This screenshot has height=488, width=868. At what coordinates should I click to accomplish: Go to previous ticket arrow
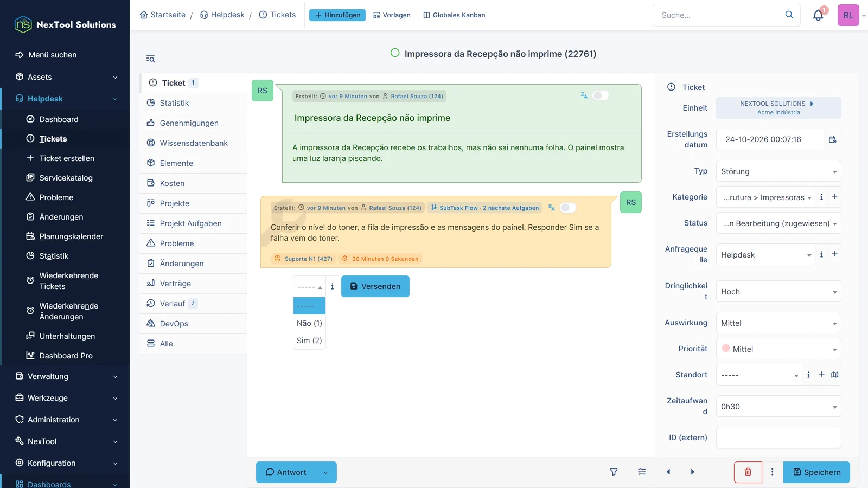click(x=668, y=472)
